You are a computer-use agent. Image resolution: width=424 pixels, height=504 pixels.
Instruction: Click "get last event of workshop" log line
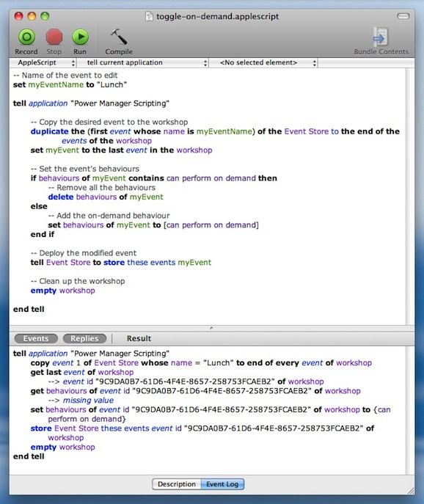(82, 373)
